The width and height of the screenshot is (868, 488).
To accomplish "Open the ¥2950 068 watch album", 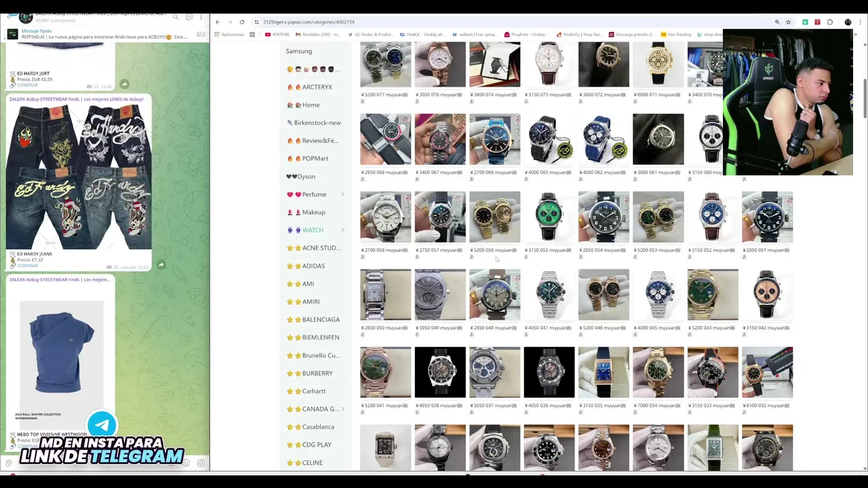I will [x=385, y=139].
